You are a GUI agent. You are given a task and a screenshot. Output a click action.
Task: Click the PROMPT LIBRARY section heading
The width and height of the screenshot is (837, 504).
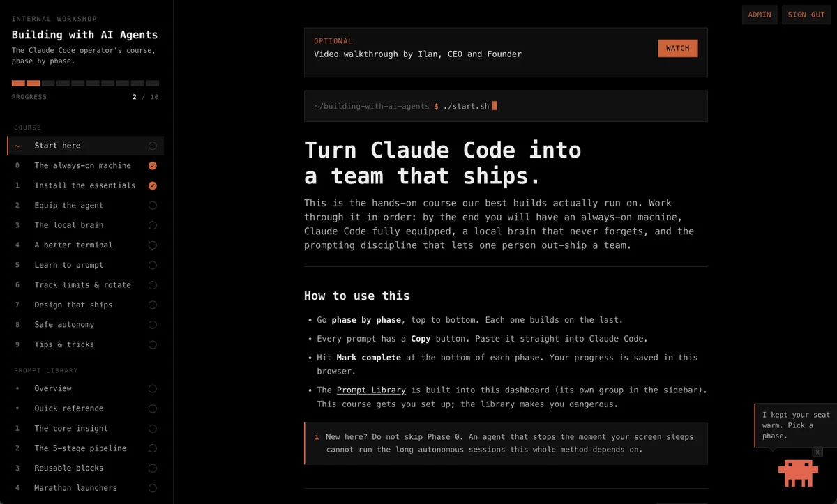[46, 371]
